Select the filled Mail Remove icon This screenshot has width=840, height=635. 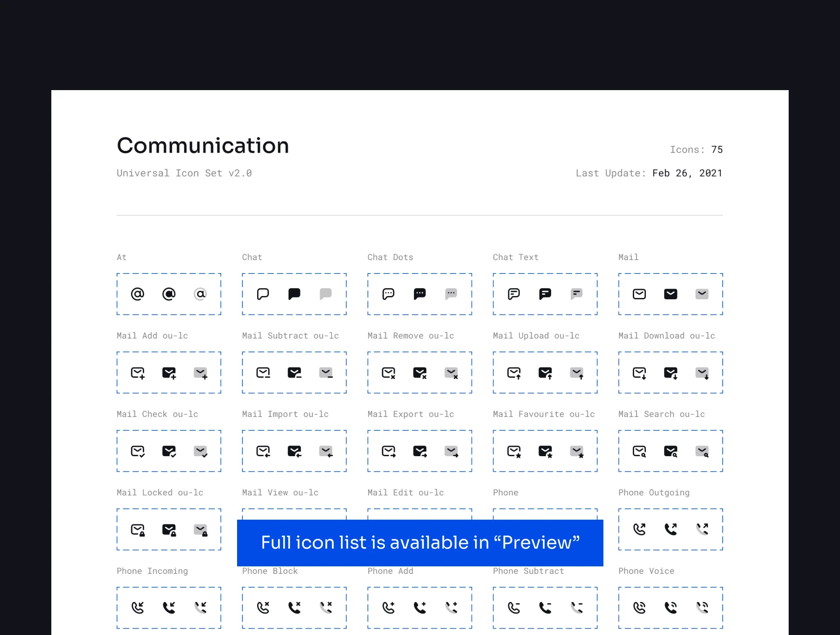(x=420, y=373)
